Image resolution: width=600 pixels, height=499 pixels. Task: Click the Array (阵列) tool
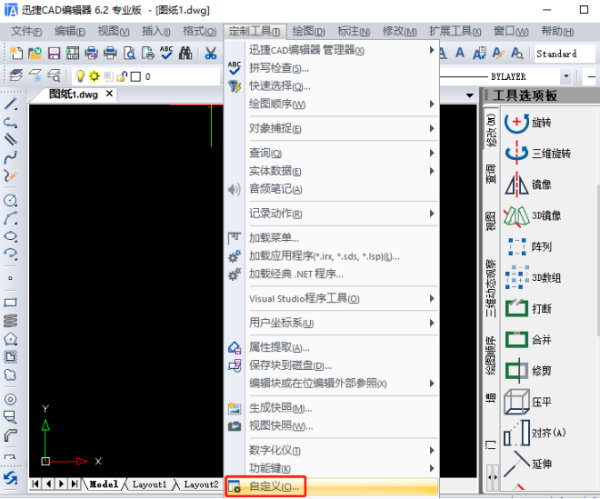pos(529,247)
